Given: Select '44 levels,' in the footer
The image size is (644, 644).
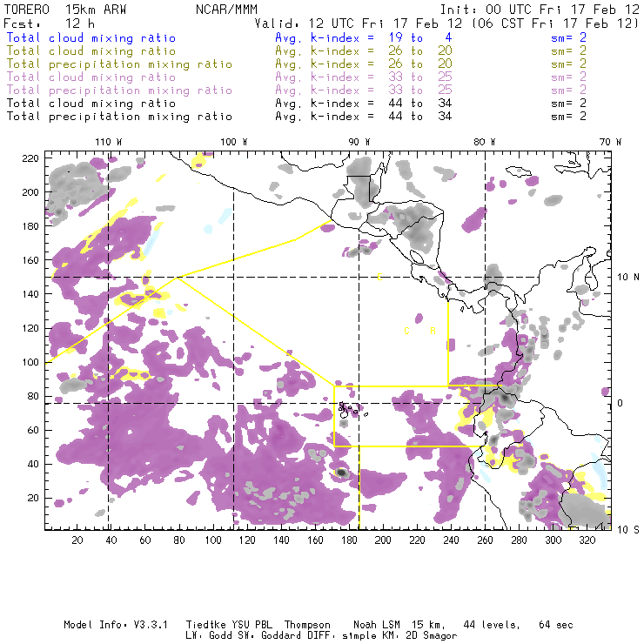Looking at the screenshot, I should pyautogui.click(x=491, y=625).
